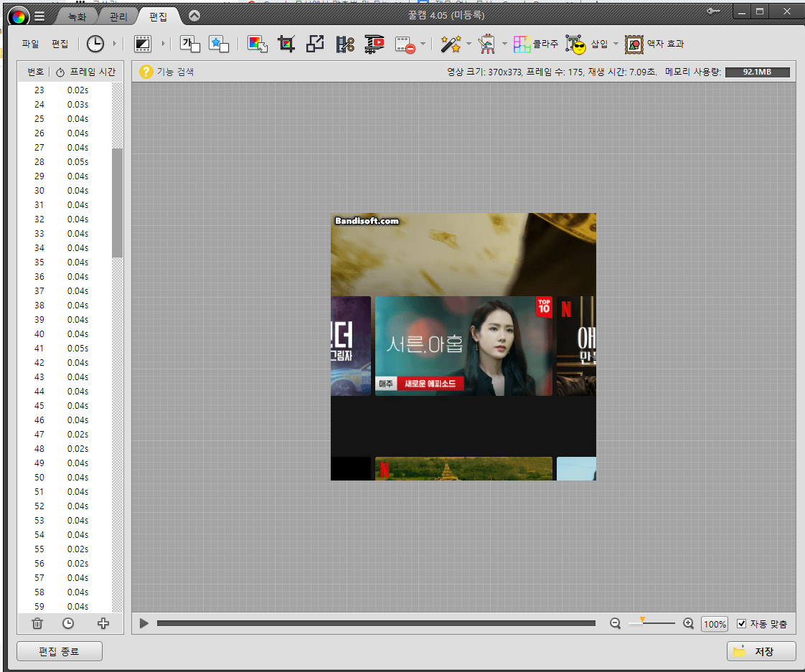Viewport: 805px width, 672px height.
Task: Click the easel drawing icon
Action: pos(486,44)
